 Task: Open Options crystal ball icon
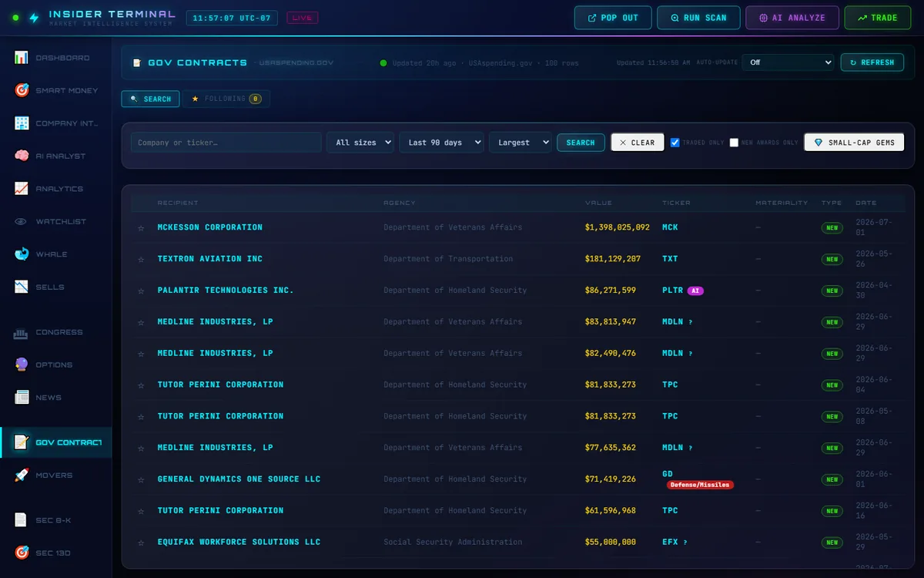point(22,365)
